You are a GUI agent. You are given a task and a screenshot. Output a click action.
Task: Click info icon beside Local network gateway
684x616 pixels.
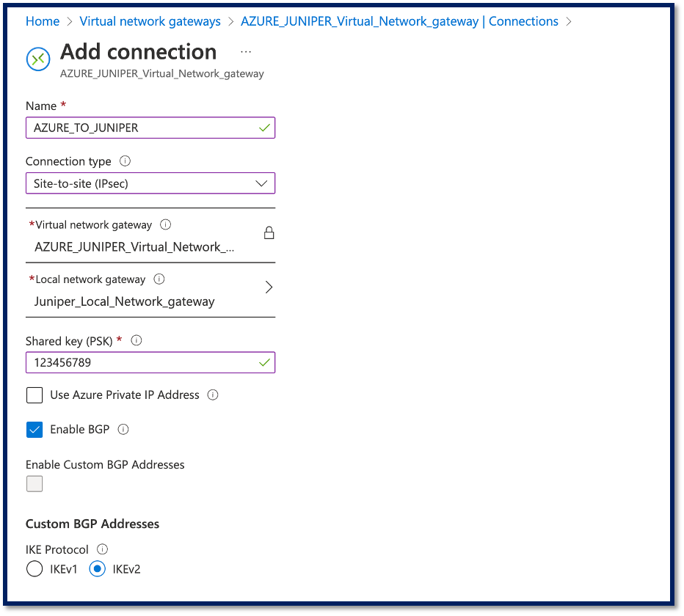pyautogui.click(x=159, y=279)
